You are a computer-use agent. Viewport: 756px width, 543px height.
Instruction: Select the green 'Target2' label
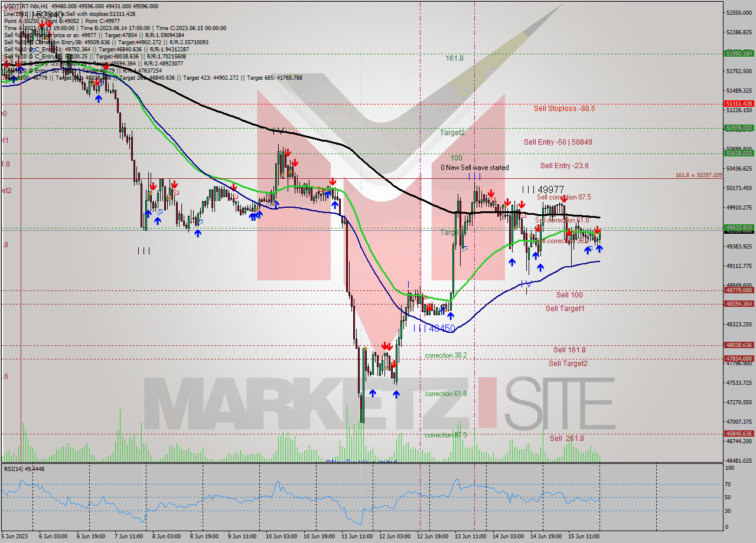point(452,133)
